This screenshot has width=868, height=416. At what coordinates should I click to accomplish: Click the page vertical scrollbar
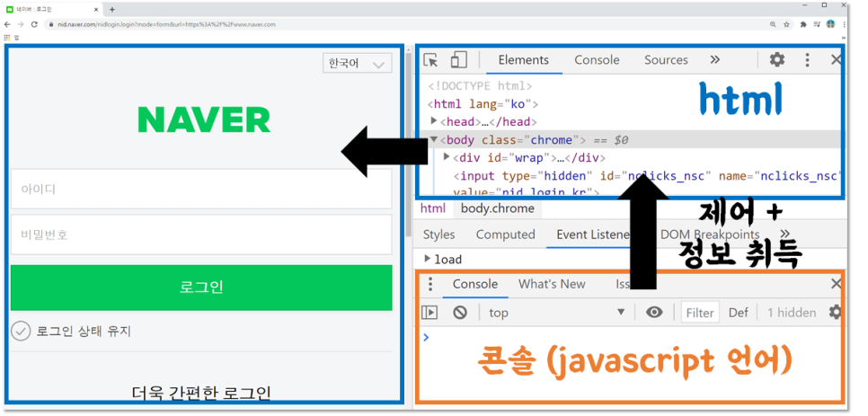(x=409, y=144)
